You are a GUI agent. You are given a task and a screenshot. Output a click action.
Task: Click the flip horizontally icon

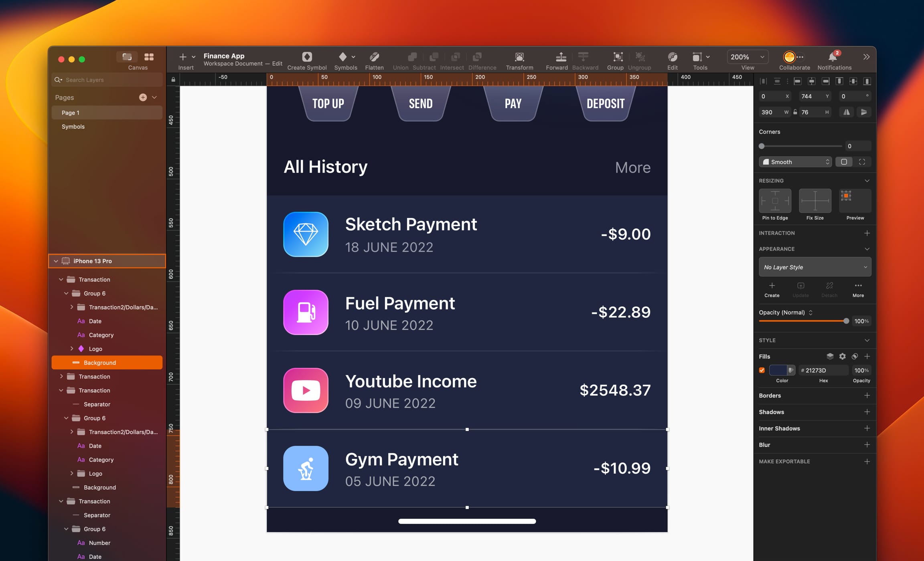tap(846, 112)
